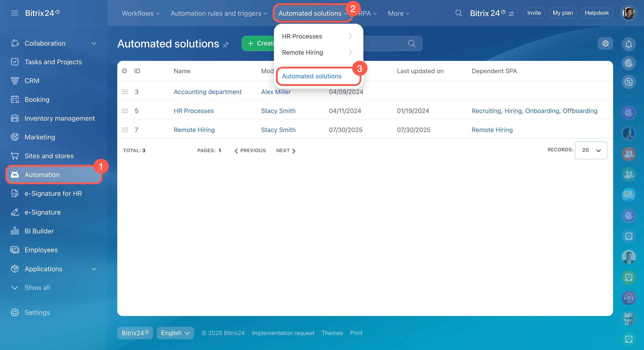Click the grid settings gear icon

pyautogui.click(x=605, y=43)
